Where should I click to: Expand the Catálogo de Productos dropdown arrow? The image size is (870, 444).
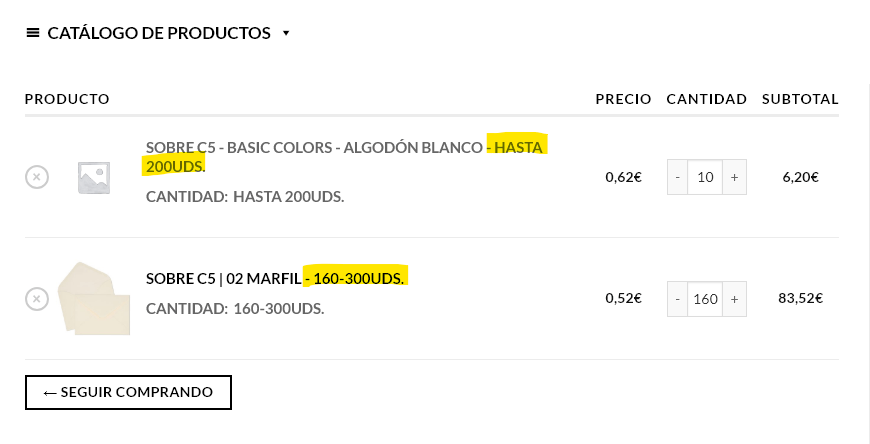point(286,33)
